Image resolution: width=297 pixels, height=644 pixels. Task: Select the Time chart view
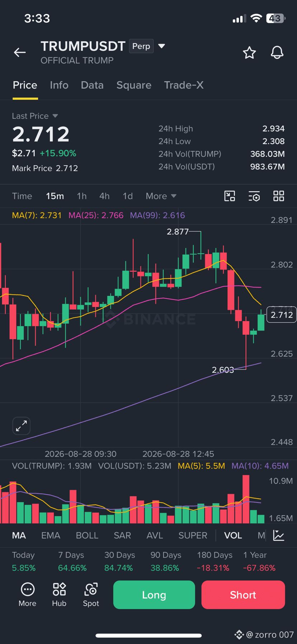[22, 196]
